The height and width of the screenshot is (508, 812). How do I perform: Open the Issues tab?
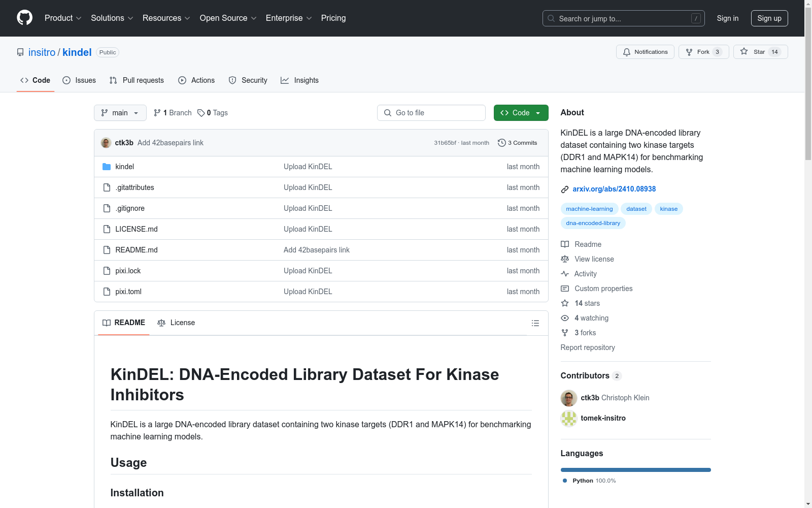click(x=79, y=80)
